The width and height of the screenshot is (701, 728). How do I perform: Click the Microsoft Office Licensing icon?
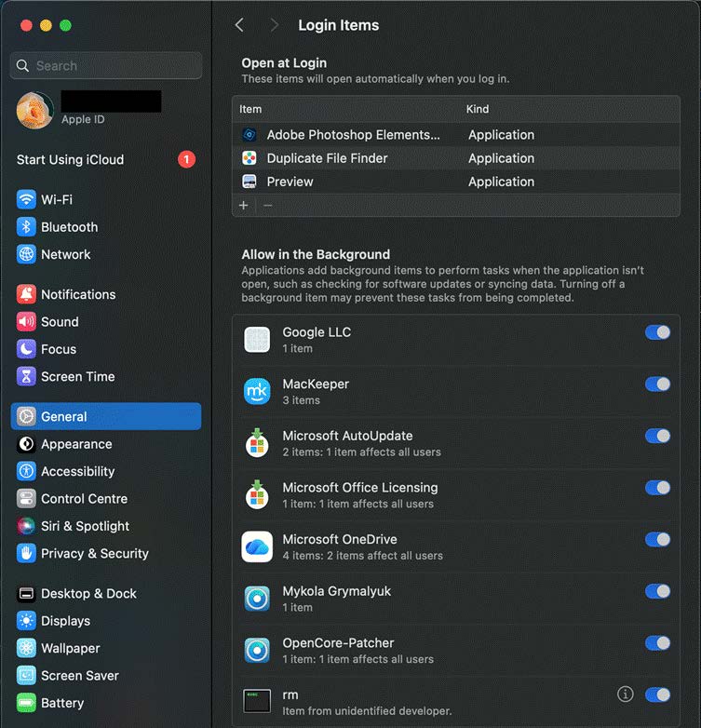click(257, 495)
